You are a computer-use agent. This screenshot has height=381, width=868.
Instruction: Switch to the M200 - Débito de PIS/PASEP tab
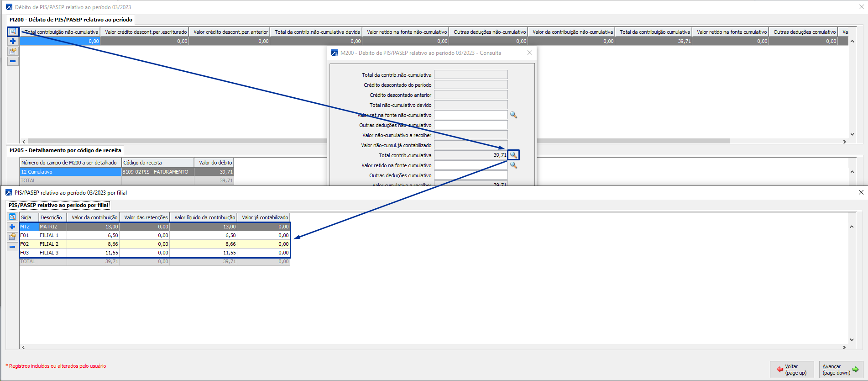click(x=71, y=20)
